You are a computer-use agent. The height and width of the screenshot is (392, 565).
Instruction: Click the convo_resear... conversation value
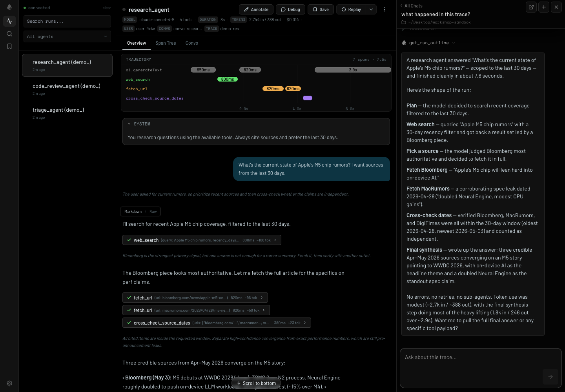coord(188,29)
